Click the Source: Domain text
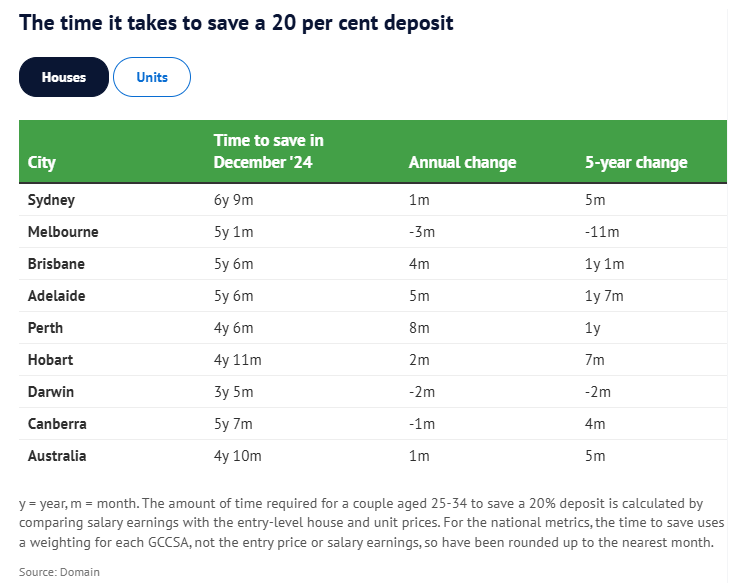This screenshot has height=583, width=735. pos(60,571)
